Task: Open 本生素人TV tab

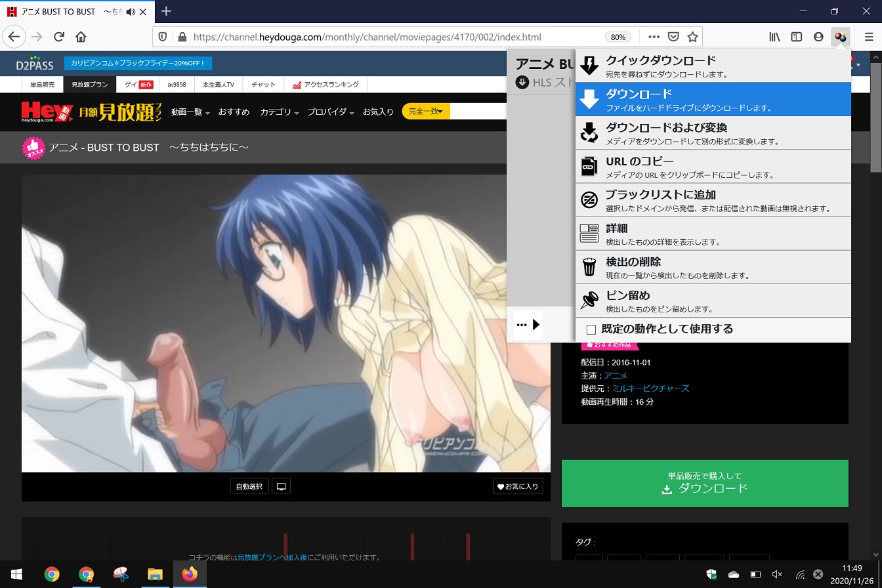Action: click(218, 85)
